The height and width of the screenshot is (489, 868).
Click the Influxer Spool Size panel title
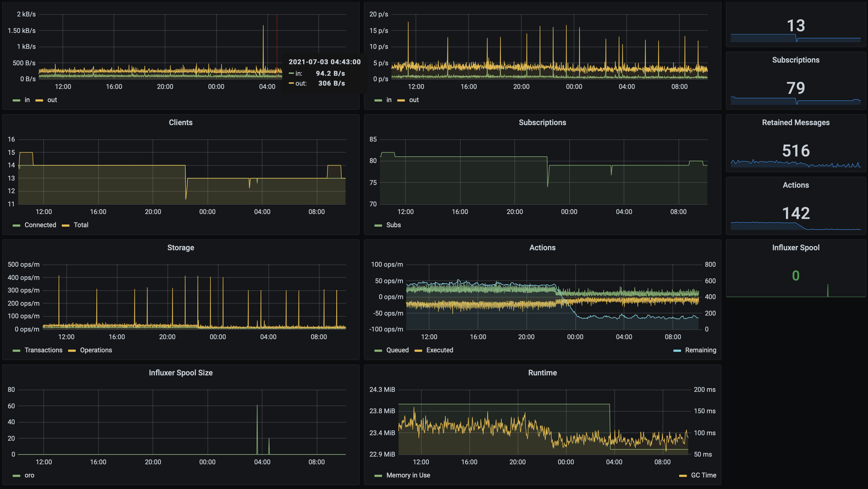point(181,373)
